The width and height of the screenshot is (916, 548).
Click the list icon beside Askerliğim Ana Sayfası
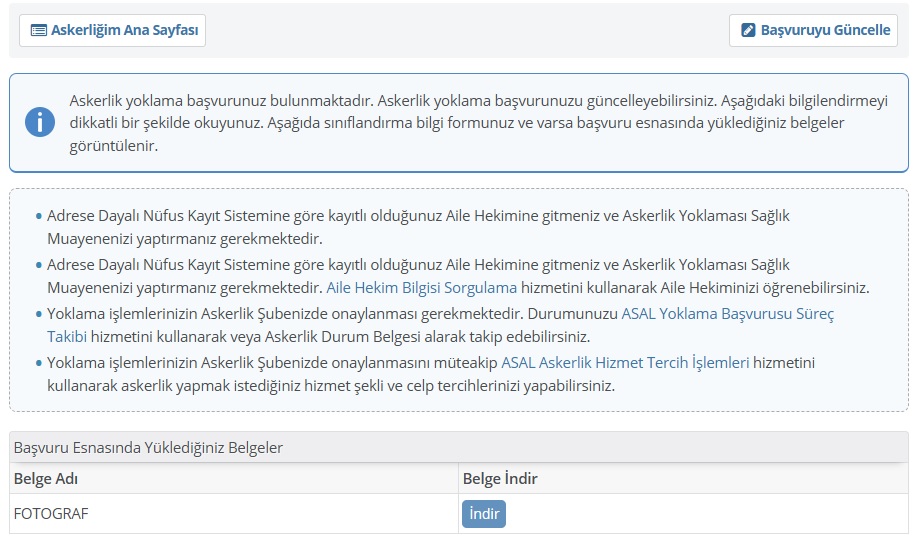(x=39, y=30)
